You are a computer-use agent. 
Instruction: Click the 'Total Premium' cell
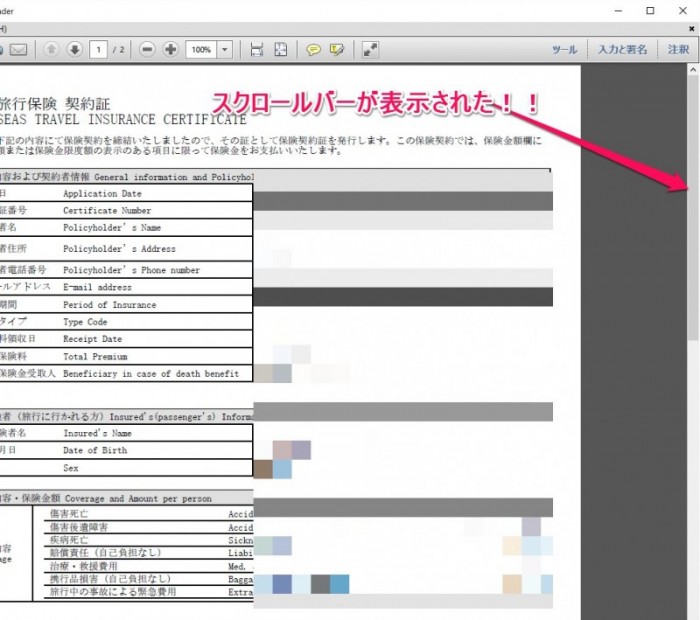[x=95, y=357]
